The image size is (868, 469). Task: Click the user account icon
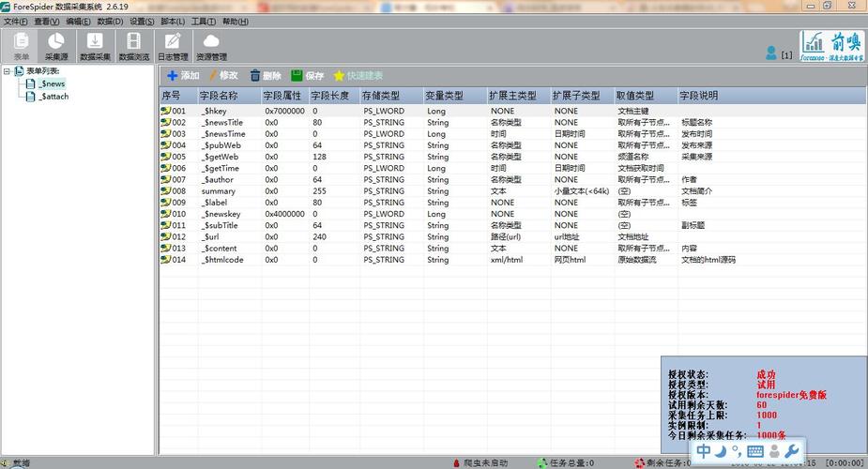tap(771, 53)
